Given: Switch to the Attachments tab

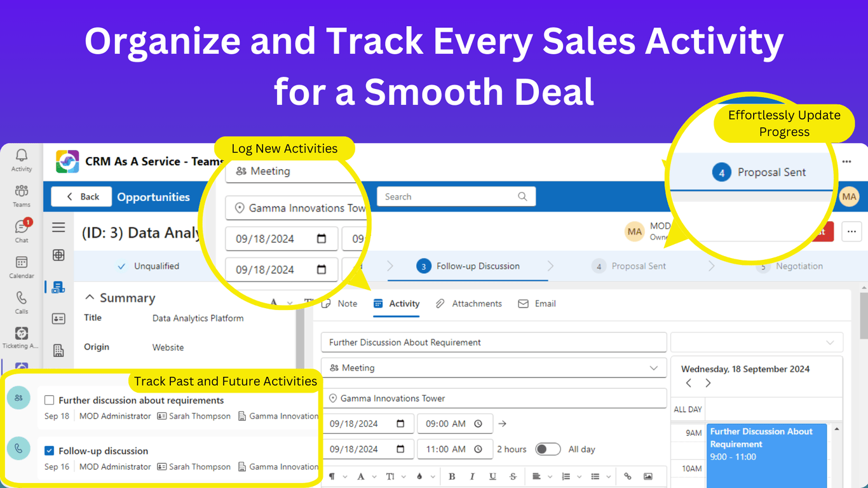Looking at the screenshot, I should (x=469, y=304).
